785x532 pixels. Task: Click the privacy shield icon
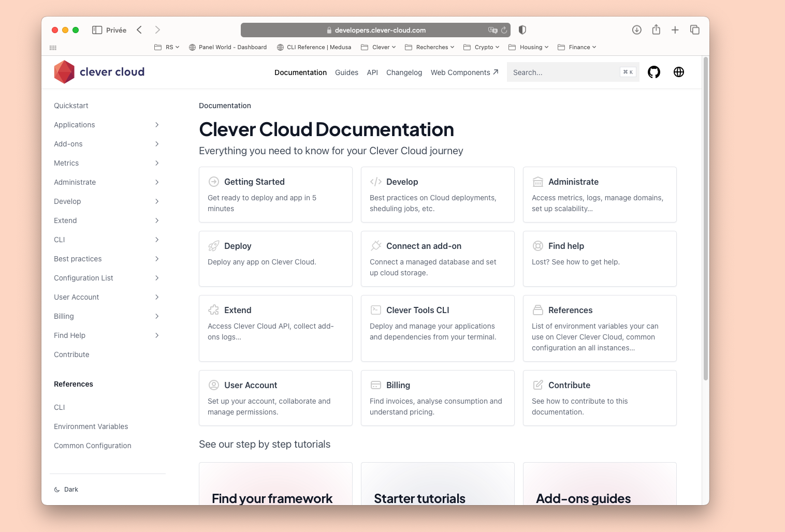click(522, 30)
